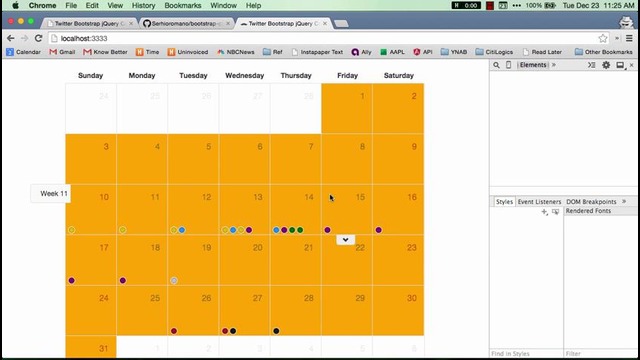The image size is (640, 360).
Task: Click the gray event dot on day 19
Action: 174,281
